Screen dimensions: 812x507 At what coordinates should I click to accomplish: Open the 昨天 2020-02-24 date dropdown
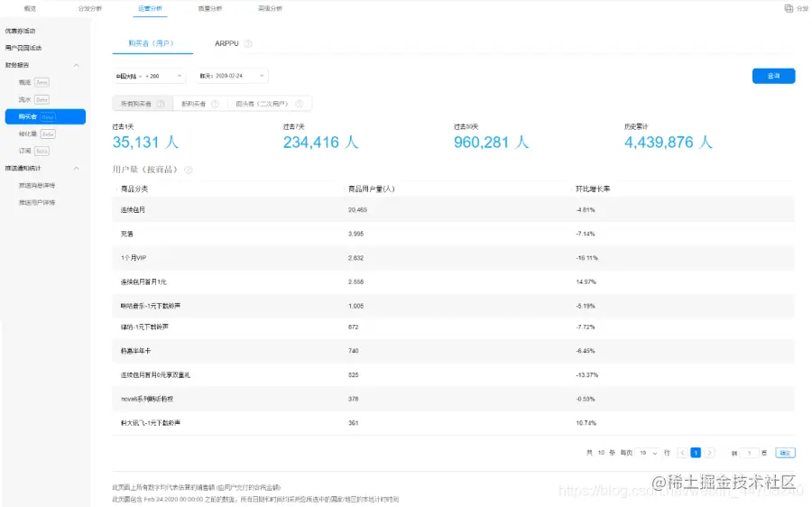(232, 76)
